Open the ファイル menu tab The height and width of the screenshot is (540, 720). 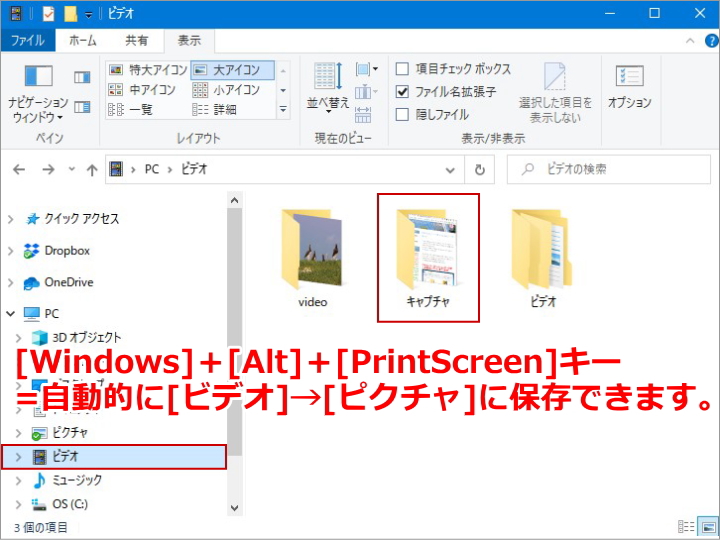coord(27,41)
